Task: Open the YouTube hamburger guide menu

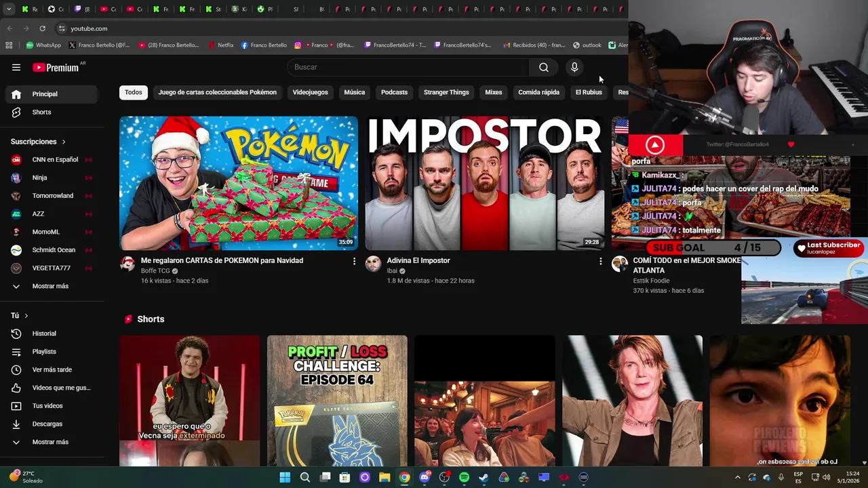Action: tap(16, 67)
